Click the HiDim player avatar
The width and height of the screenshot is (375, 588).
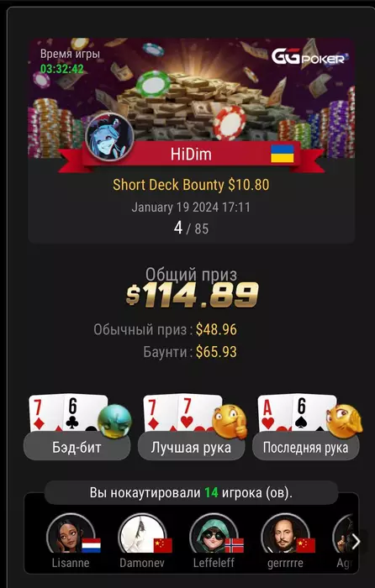click(x=109, y=138)
